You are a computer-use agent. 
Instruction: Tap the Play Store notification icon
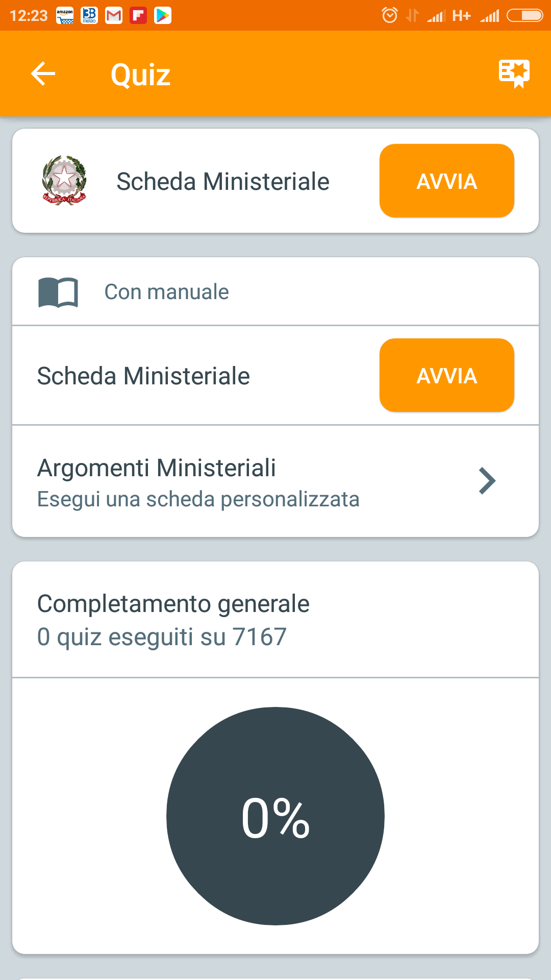(x=163, y=16)
